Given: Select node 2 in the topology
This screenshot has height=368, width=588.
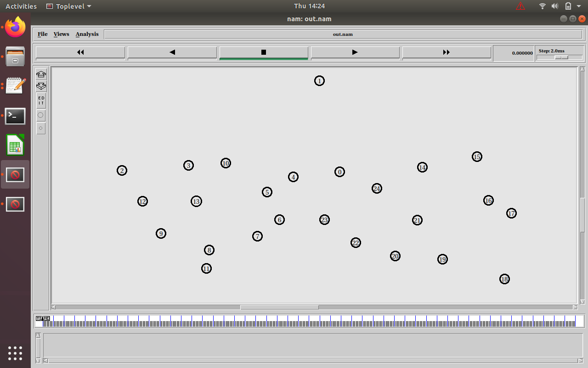Looking at the screenshot, I should coord(122,171).
